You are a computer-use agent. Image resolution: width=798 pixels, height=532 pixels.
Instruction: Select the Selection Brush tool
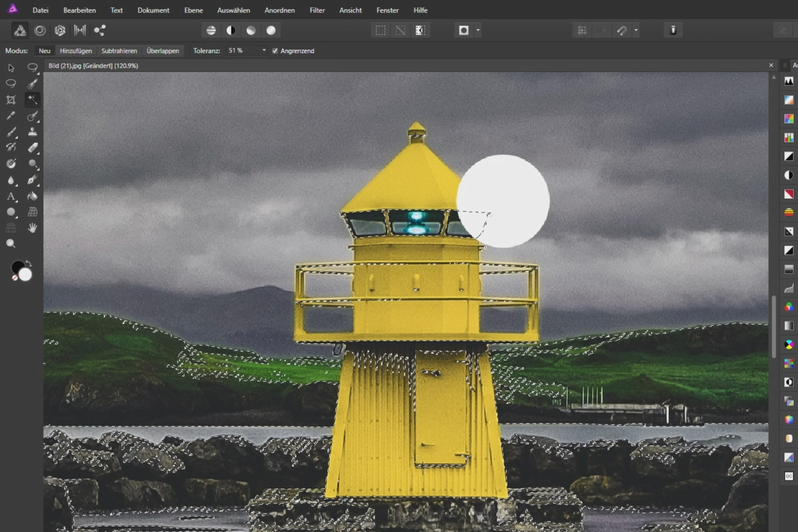coord(33,84)
